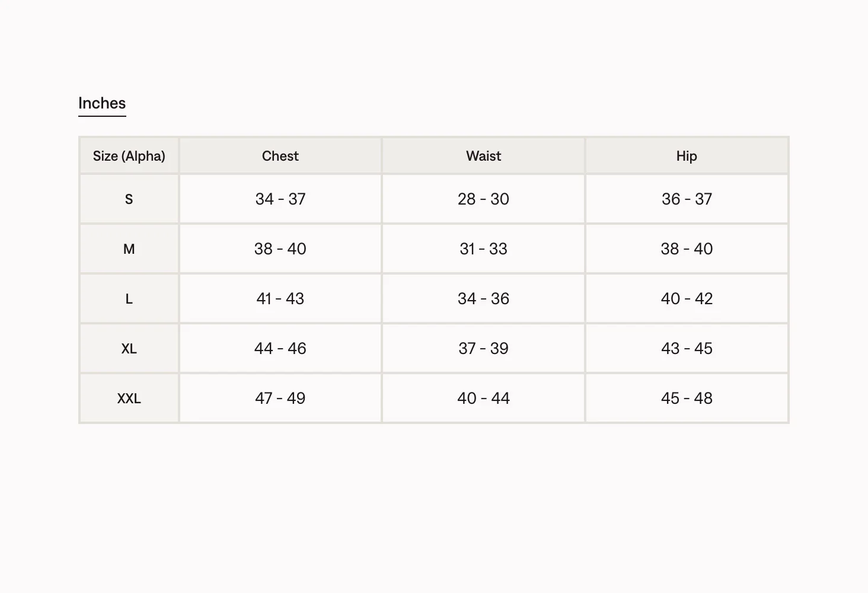Click the chest cell 38 - 40 for M
This screenshot has height=593, width=868.
pyautogui.click(x=280, y=248)
